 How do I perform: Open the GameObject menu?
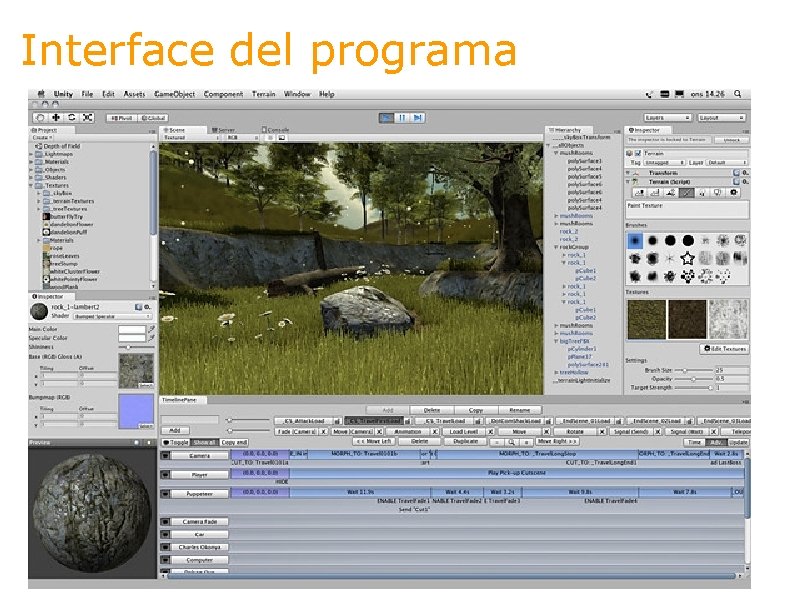pyautogui.click(x=174, y=94)
